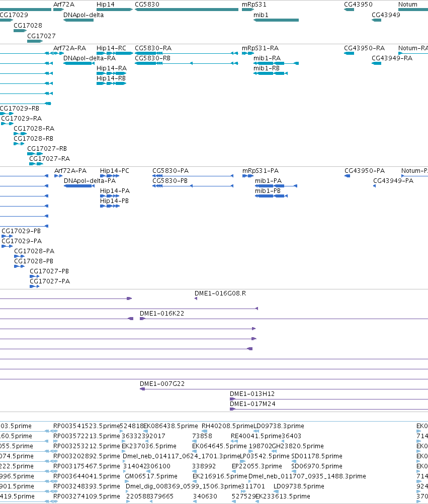Select the RP003274109.5prime EST label
The image size is (428, 504).
[87, 496]
